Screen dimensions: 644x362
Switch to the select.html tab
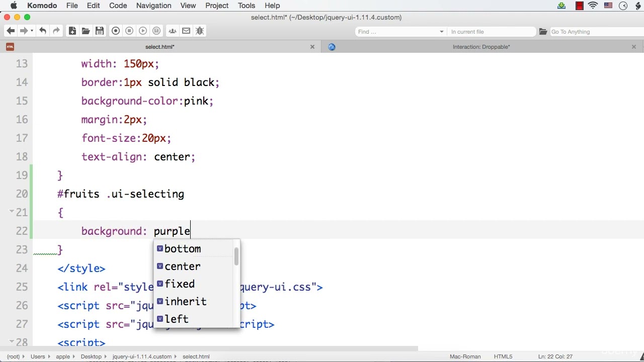pos(160,47)
